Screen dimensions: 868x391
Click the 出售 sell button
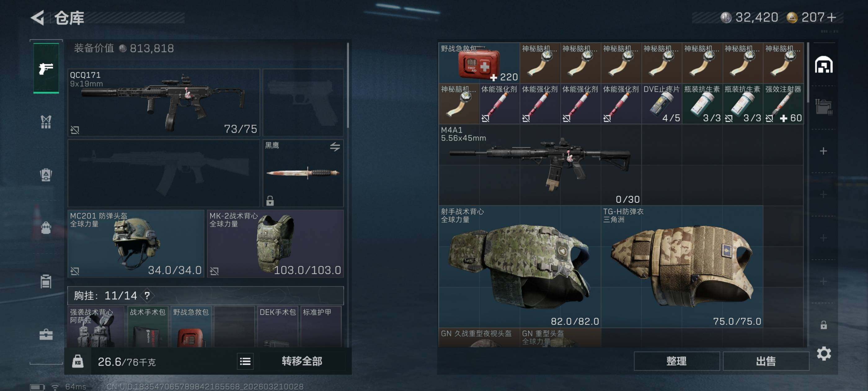(x=766, y=361)
